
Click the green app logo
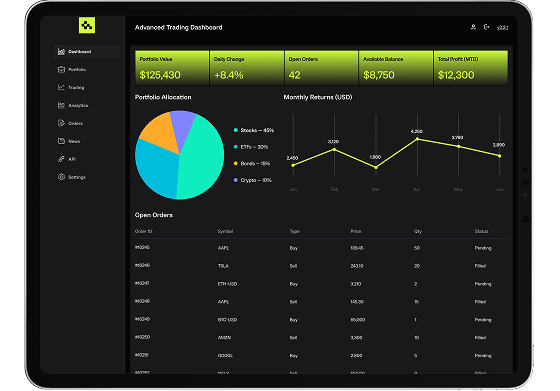coord(87,25)
